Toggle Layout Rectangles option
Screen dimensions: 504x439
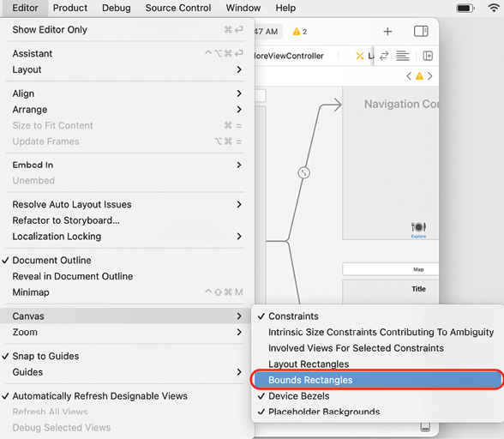click(x=378, y=364)
